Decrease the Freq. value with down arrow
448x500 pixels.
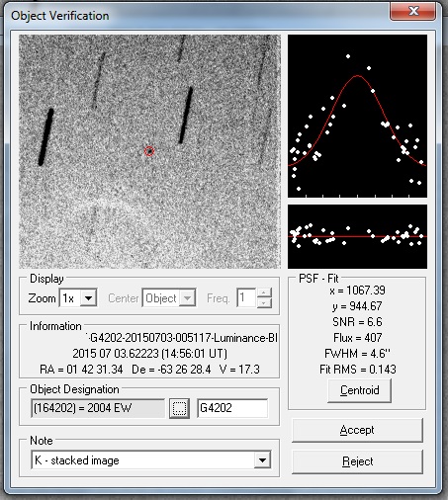[x=264, y=303]
